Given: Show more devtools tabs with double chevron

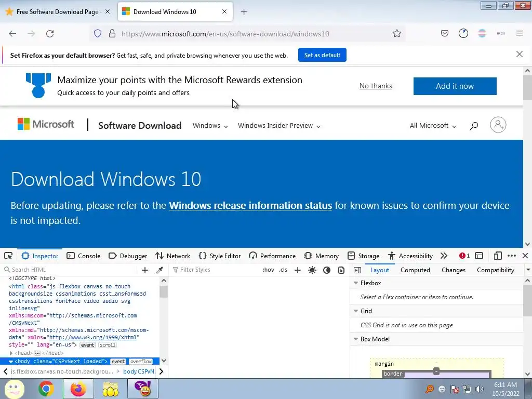Looking at the screenshot, I should click(x=444, y=256).
